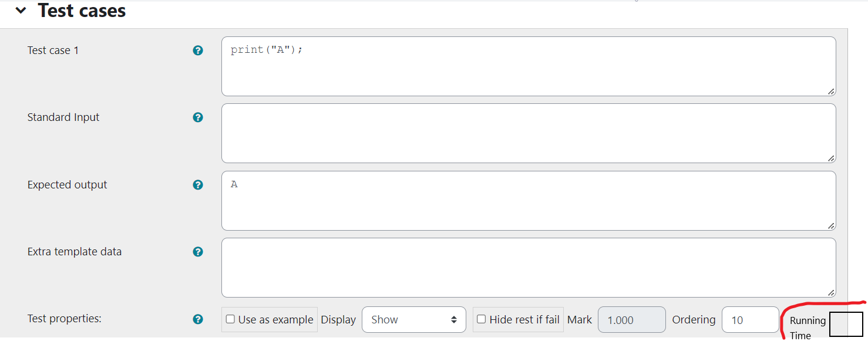Open help for Standard Input
The image size is (868, 341).
point(198,117)
